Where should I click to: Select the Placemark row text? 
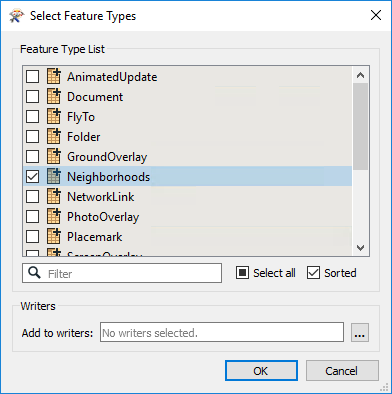pos(95,237)
